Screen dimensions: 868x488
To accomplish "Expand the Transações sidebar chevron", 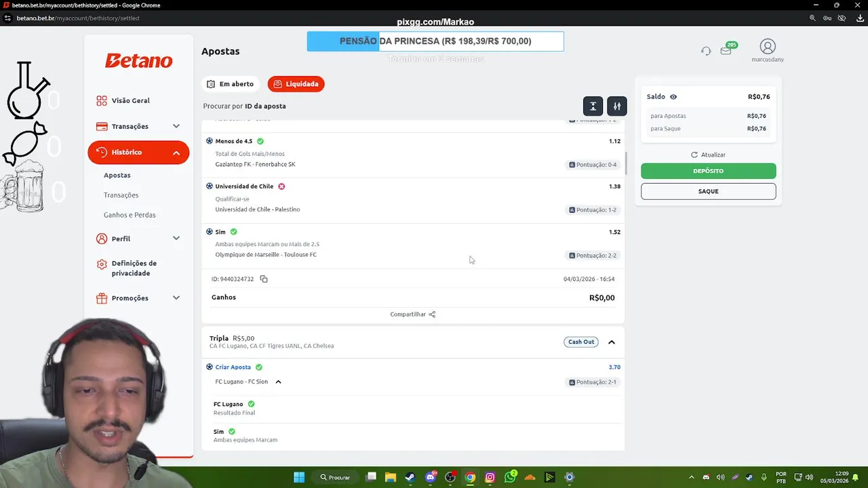I will [x=176, y=126].
